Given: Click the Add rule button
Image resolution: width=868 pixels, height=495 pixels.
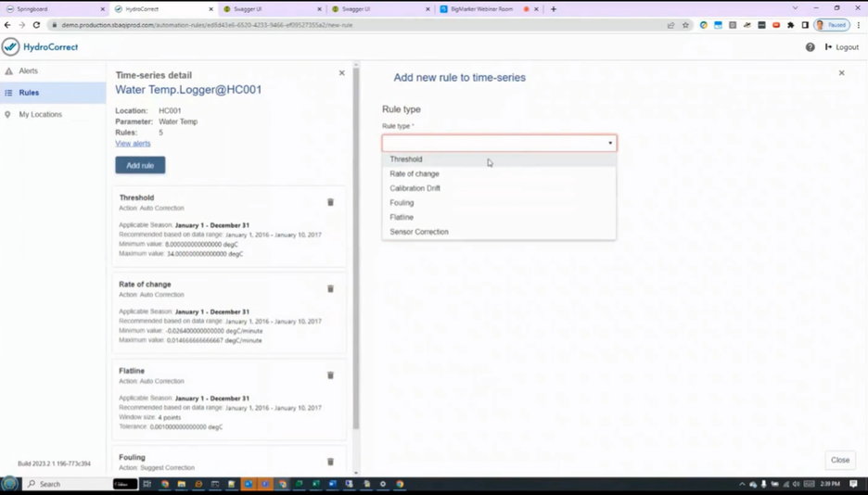Looking at the screenshot, I should pyautogui.click(x=140, y=165).
